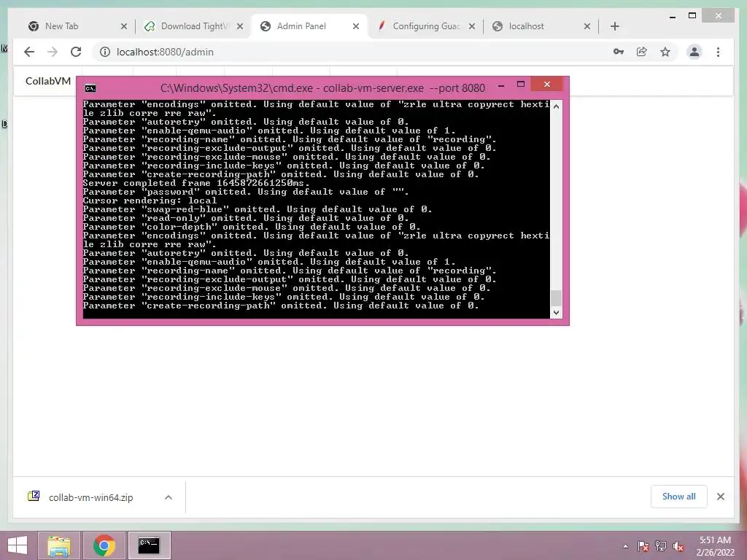
Task: Minimize the Chrome window
Action: pyautogui.click(x=672, y=17)
